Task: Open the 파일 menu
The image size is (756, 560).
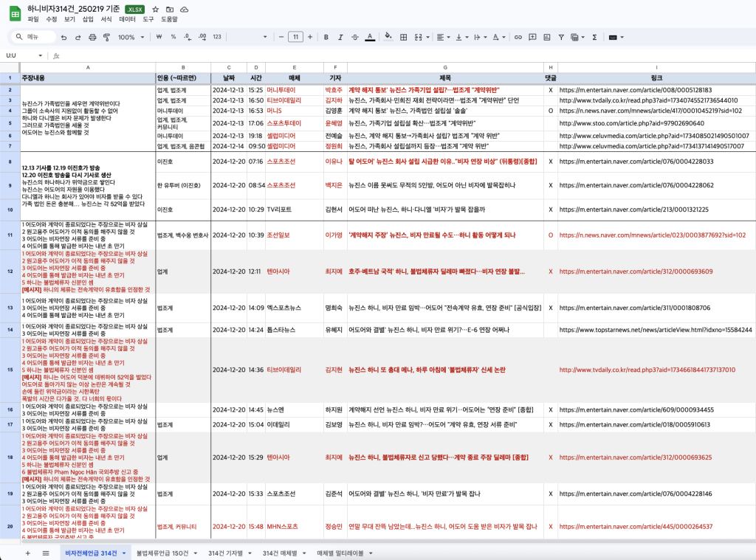Action: (33, 19)
